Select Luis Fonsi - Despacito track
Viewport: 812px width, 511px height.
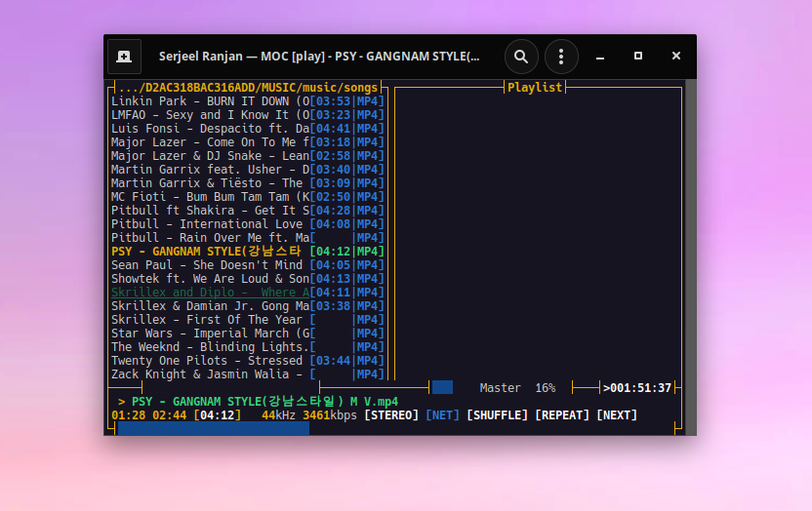click(x=248, y=129)
